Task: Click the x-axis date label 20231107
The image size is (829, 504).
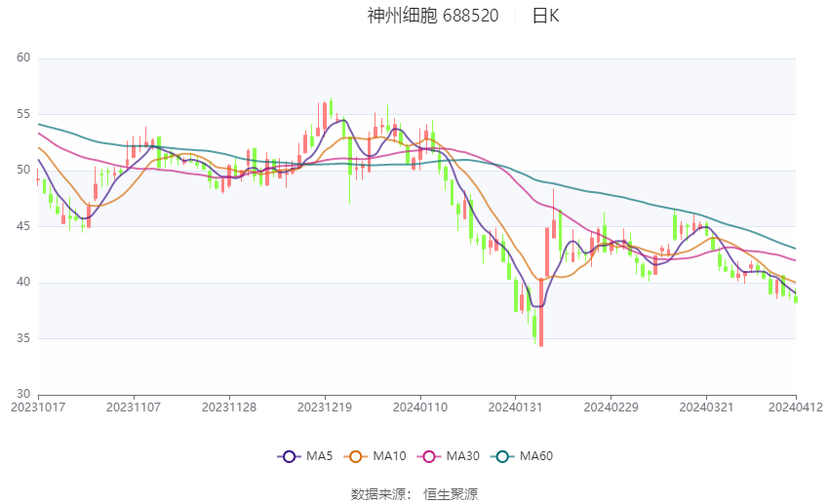Action: pos(134,407)
